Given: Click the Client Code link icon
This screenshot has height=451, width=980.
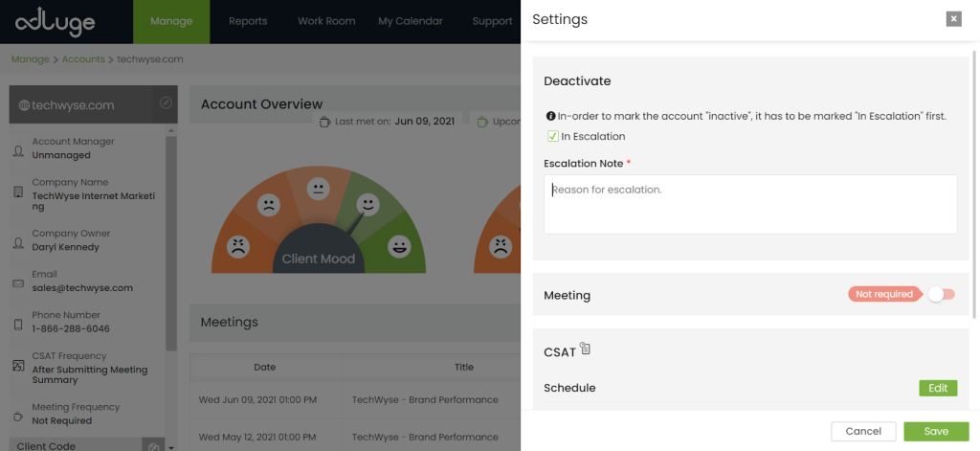Looking at the screenshot, I should pos(152,445).
